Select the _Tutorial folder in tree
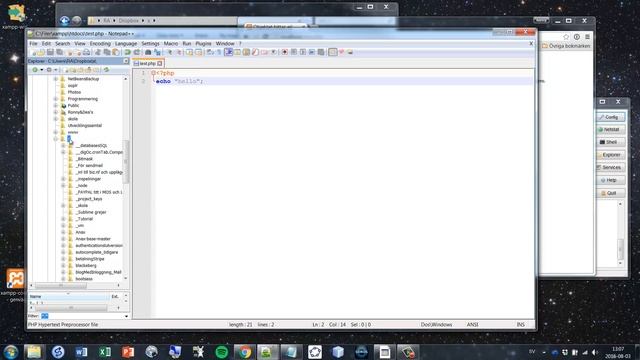Screen dimensions: 640x360 (x=84, y=219)
